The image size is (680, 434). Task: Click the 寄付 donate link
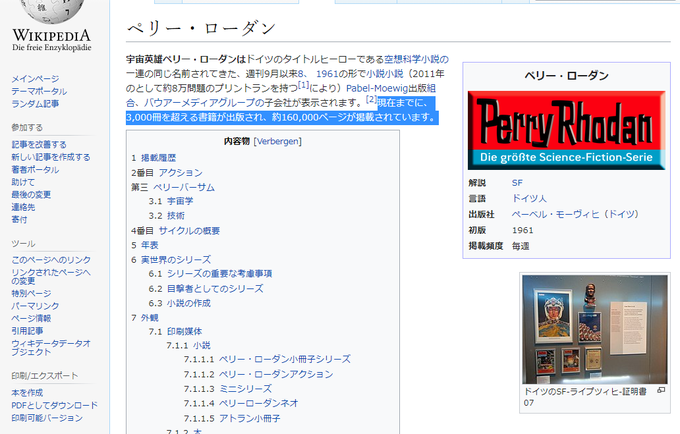point(20,220)
